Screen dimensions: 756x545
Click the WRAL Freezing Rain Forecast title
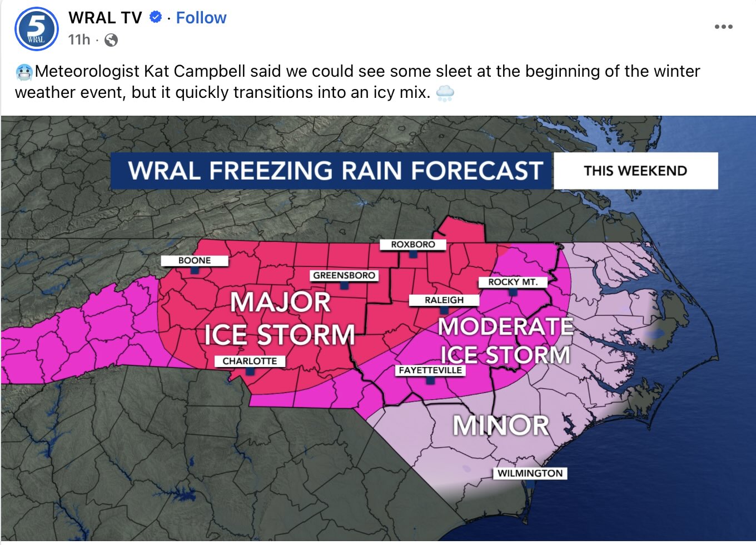335,171
